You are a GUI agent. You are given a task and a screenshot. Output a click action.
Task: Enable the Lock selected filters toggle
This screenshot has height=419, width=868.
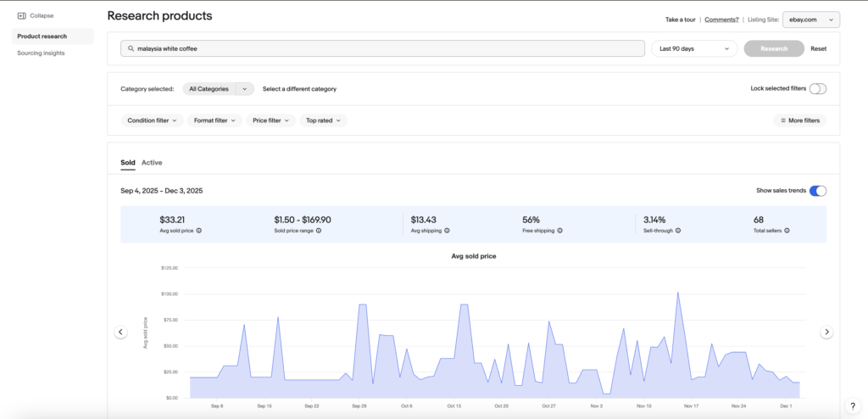point(817,88)
